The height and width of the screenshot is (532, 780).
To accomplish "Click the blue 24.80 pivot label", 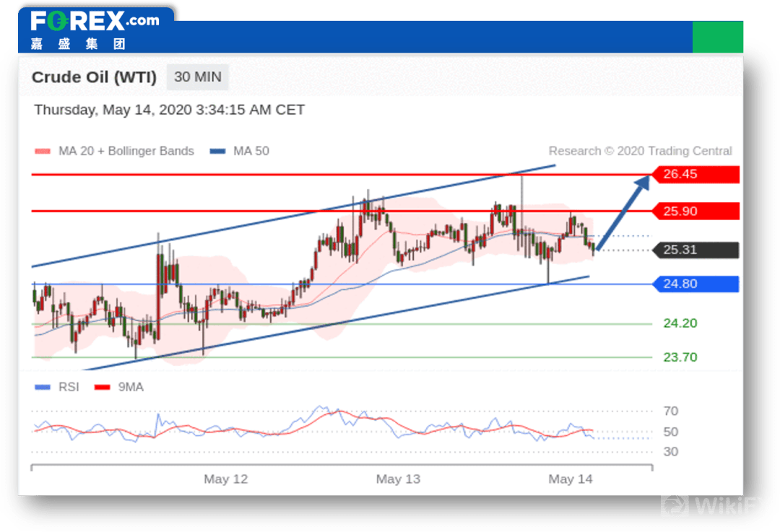I will pyautogui.click(x=695, y=284).
